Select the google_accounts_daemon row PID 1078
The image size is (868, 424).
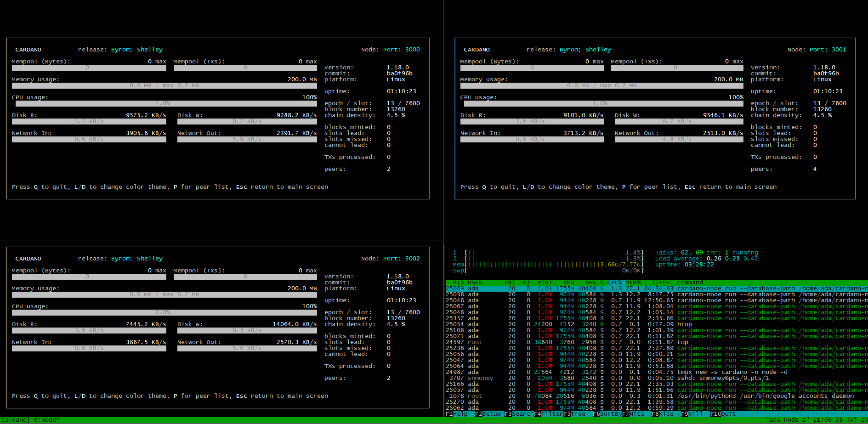pos(657,396)
